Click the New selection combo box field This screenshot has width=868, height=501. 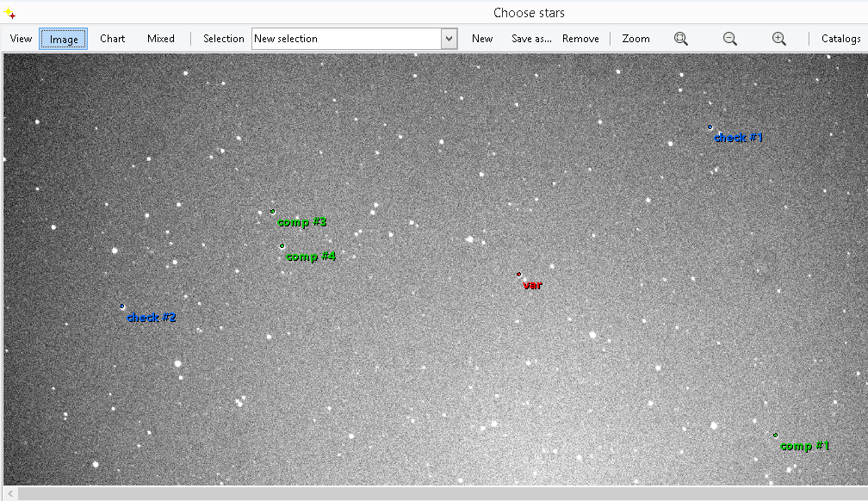click(346, 39)
